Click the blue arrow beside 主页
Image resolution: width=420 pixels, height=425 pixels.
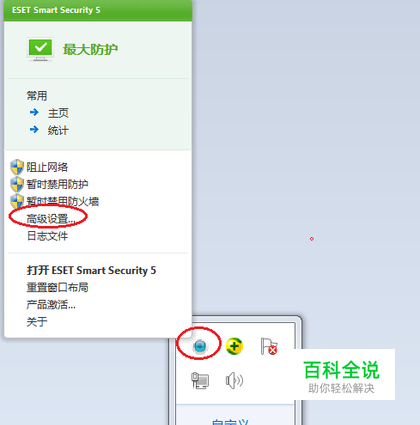34,112
